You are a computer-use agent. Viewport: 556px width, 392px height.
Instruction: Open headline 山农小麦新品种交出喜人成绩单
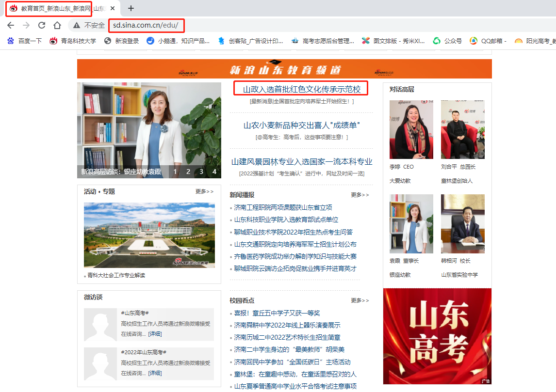[x=301, y=125]
